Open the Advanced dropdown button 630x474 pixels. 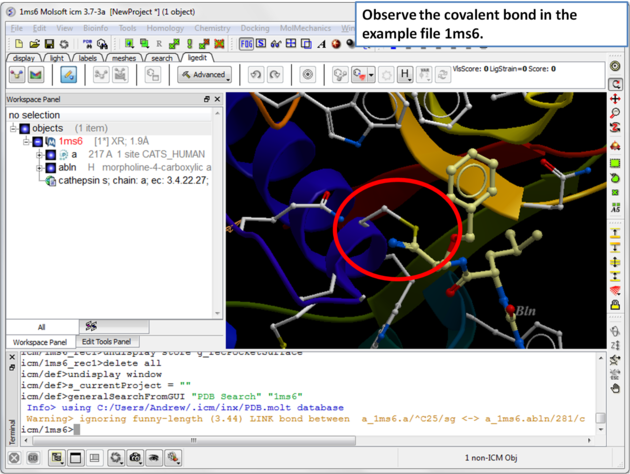(x=204, y=75)
